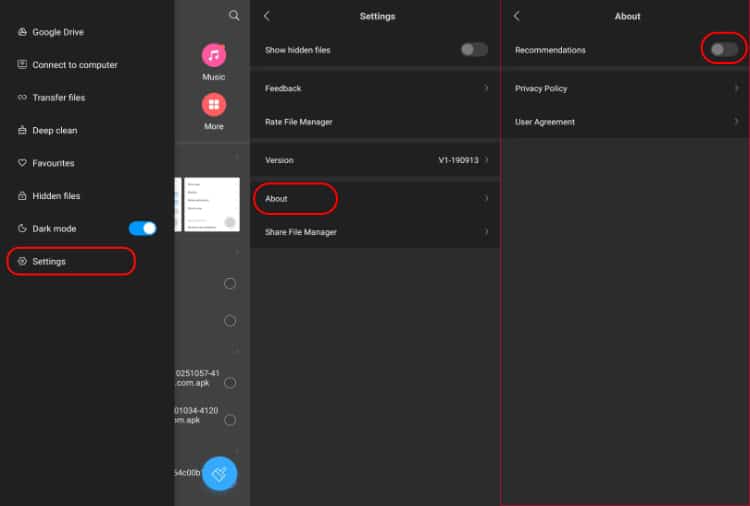Open User Agreement via its chevron
The height and width of the screenshot is (506, 750).
[x=736, y=122]
